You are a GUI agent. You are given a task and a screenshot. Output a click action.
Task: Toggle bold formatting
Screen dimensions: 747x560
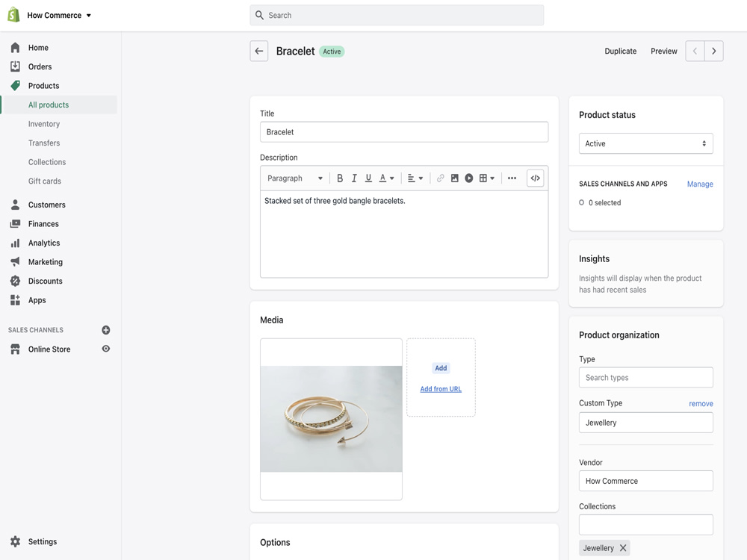pos(340,178)
